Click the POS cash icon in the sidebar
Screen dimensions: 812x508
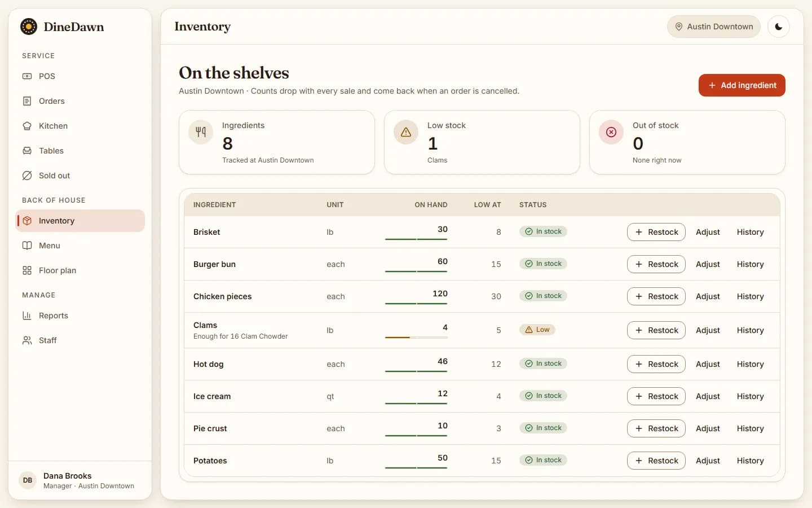click(x=27, y=76)
